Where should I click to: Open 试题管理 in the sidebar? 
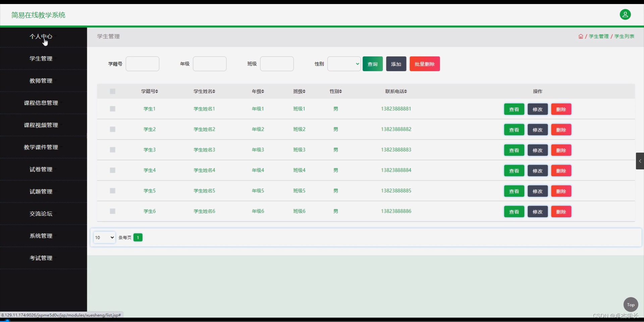pos(41,191)
